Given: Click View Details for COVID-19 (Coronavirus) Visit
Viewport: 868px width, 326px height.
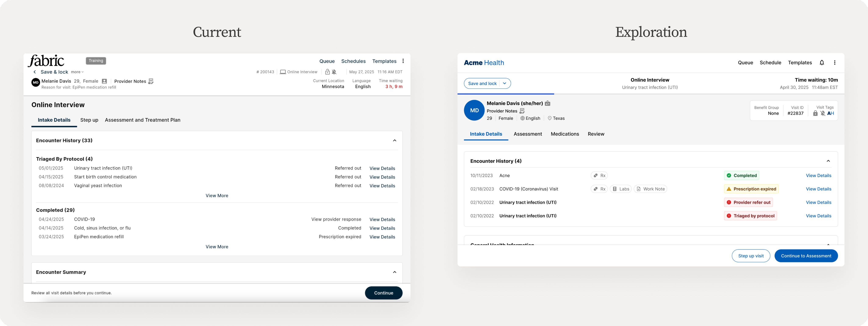Looking at the screenshot, I should [x=818, y=189].
